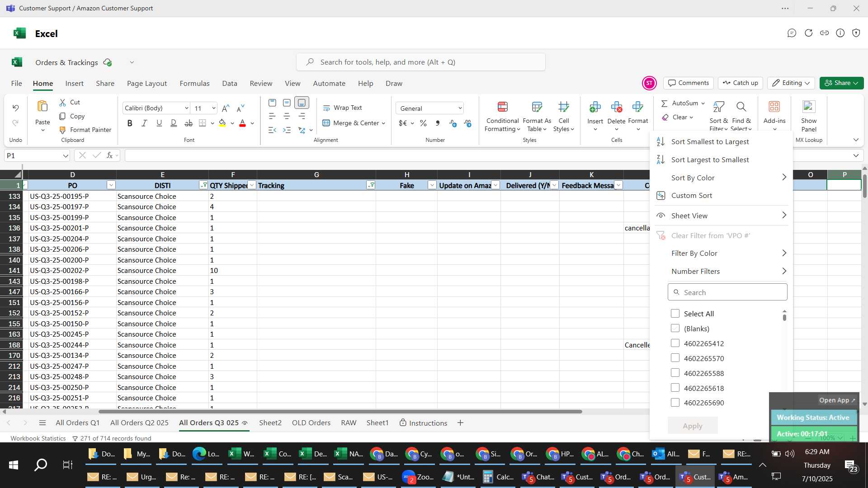
Task: Open Find & Select magnifier
Action: [741, 107]
